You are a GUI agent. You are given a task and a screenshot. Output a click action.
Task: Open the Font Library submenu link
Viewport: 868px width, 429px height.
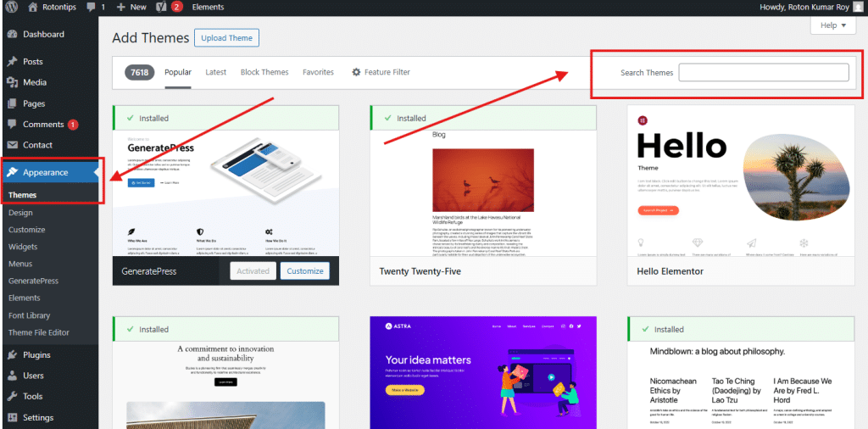[x=30, y=315]
